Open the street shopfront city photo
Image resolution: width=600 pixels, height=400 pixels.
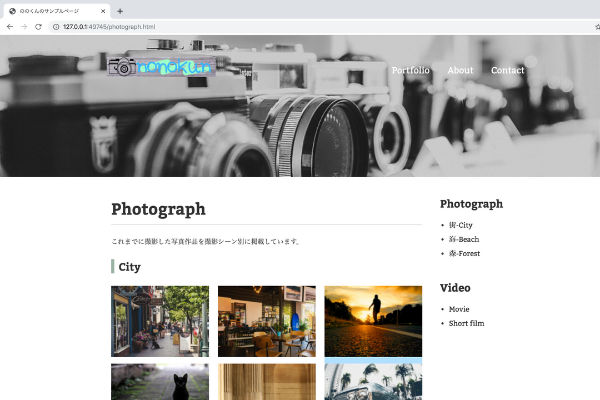tap(160, 321)
